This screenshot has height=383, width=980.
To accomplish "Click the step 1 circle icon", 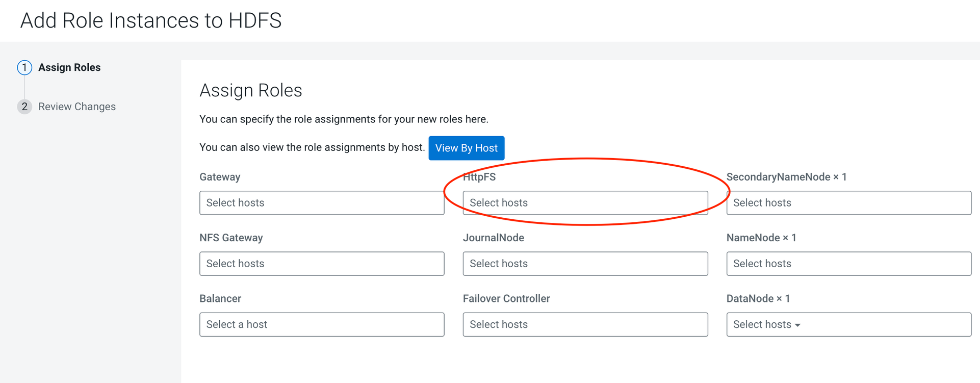I will 24,67.
